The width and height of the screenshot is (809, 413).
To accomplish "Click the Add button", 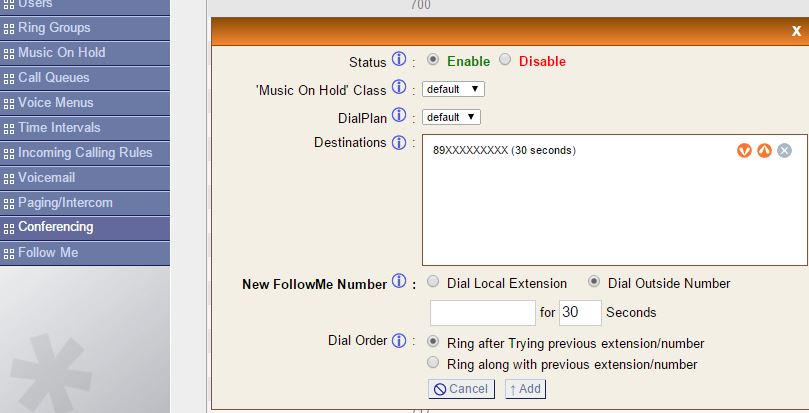I will (x=525, y=388).
